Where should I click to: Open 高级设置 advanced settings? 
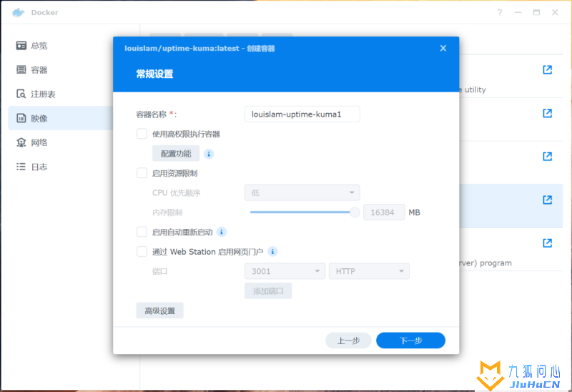[x=159, y=310]
